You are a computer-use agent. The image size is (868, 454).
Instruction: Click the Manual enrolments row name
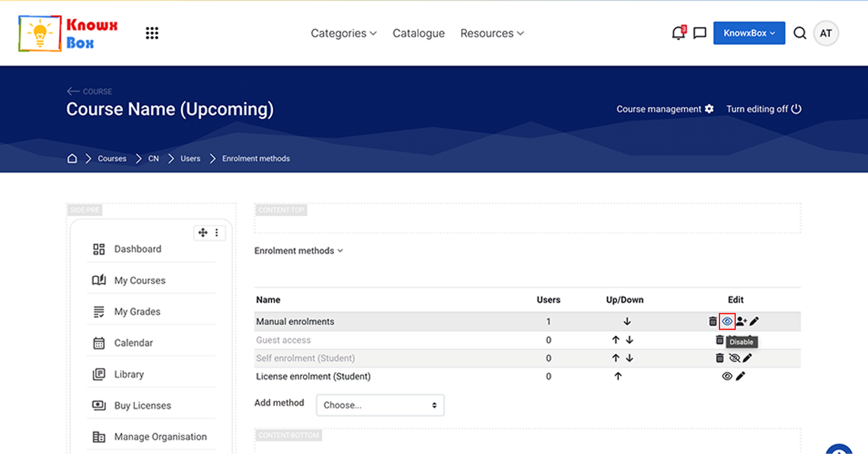pyautogui.click(x=295, y=321)
